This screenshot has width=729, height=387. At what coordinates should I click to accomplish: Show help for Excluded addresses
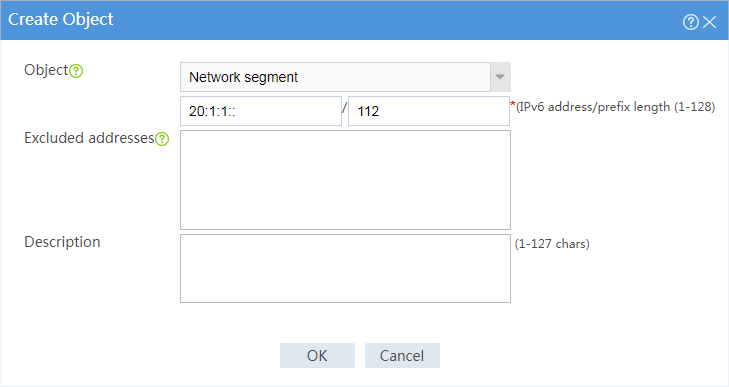click(x=162, y=139)
